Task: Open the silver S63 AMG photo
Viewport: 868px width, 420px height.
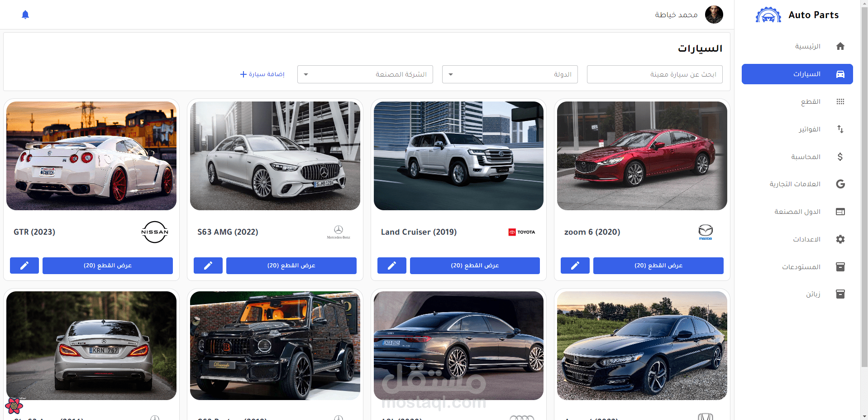Action: point(275,156)
